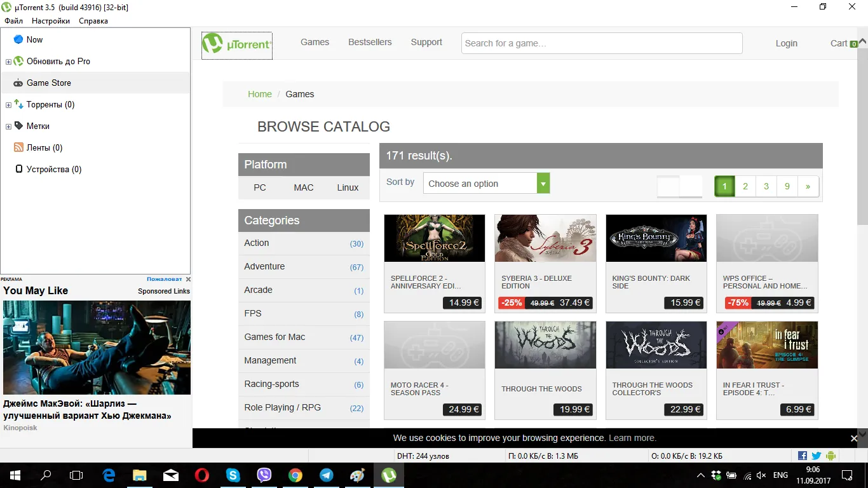Filter platform by MAC
868x488 pixels.
tap(304, 187)
